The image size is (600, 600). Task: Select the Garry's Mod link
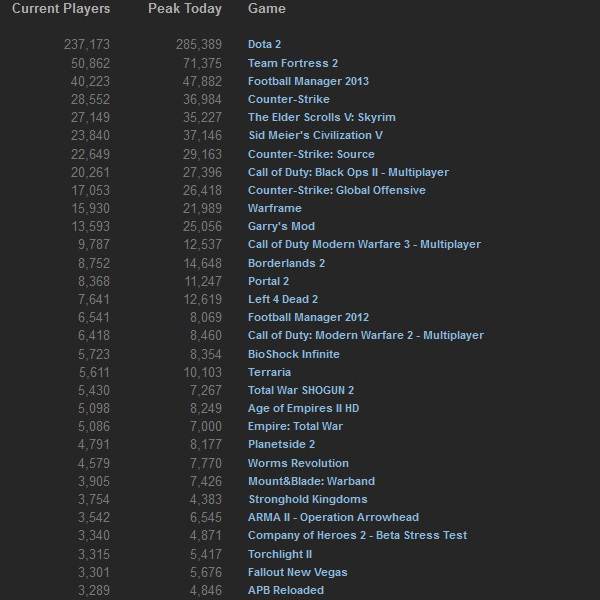coord(281,226)
